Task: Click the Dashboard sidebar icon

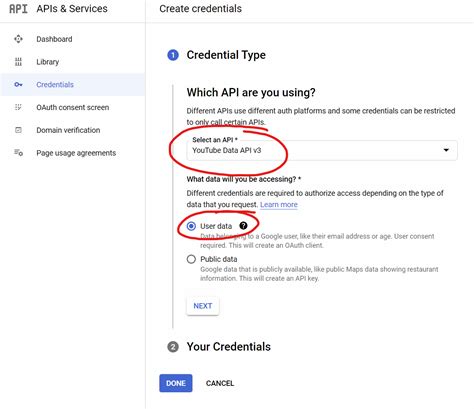Action: [x=18, y=39]
